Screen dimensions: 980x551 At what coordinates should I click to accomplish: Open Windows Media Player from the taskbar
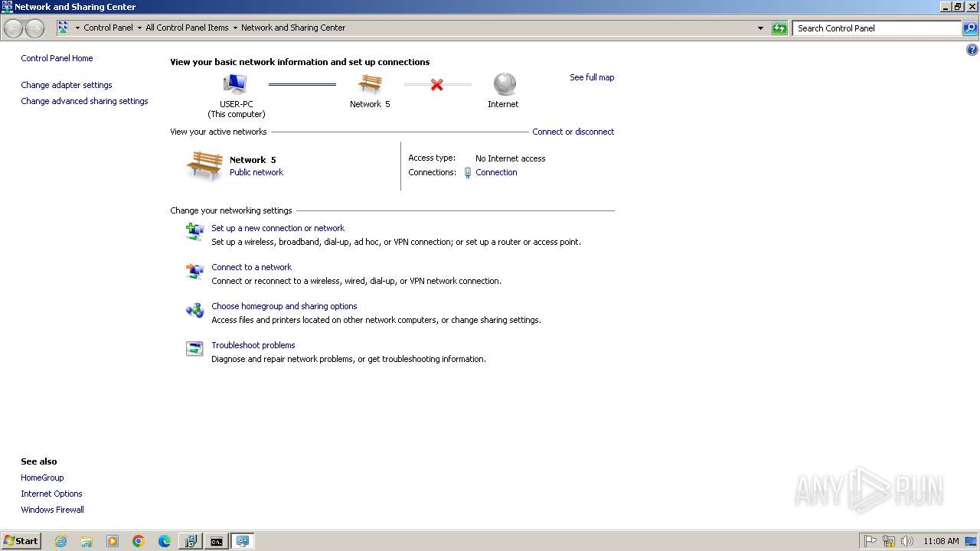point(113,541)
